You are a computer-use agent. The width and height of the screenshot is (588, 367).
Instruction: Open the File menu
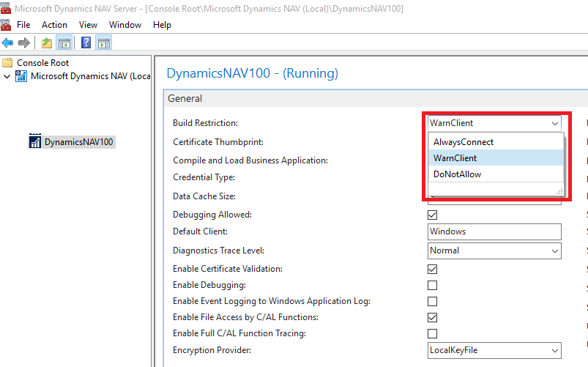point(23,25)
